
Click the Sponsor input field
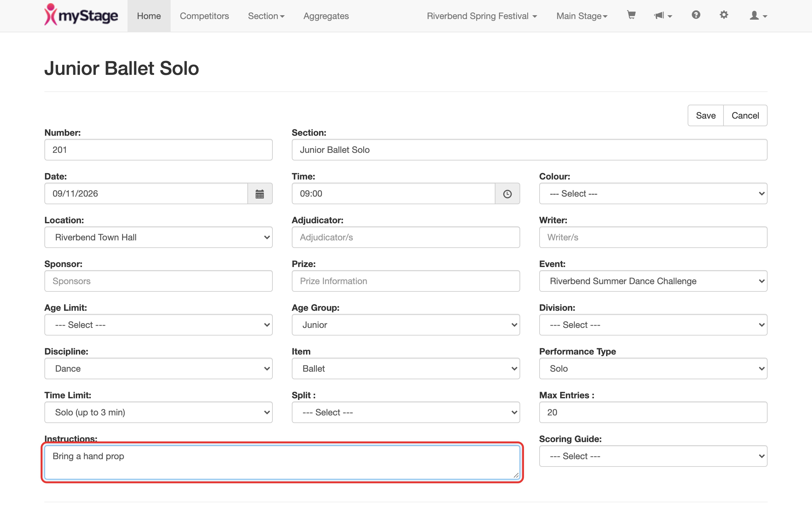pos(159,281)
